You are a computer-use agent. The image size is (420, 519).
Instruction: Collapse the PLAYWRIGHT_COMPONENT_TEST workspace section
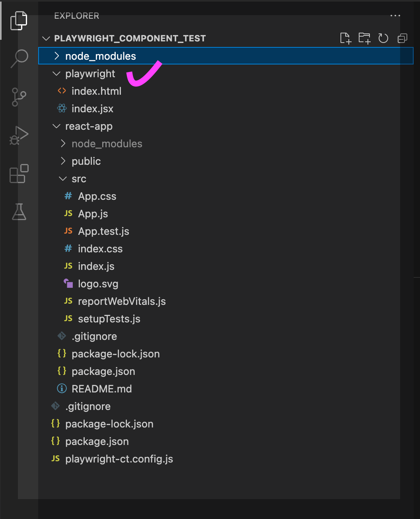click(46, 38)
